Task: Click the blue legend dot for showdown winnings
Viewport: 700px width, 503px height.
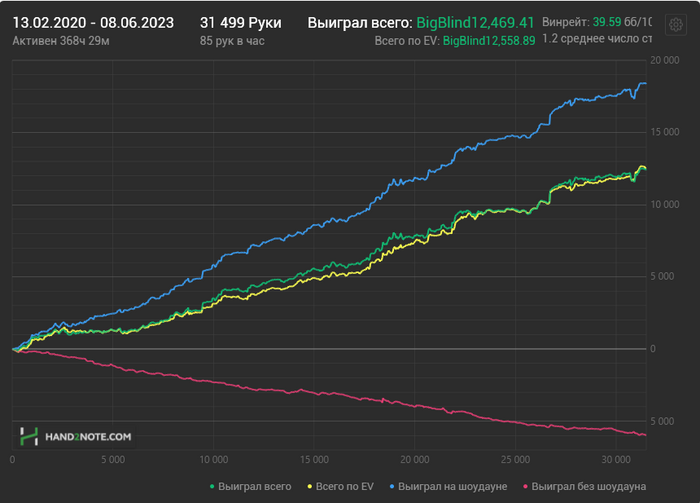Action: click(x=392, y=486)
